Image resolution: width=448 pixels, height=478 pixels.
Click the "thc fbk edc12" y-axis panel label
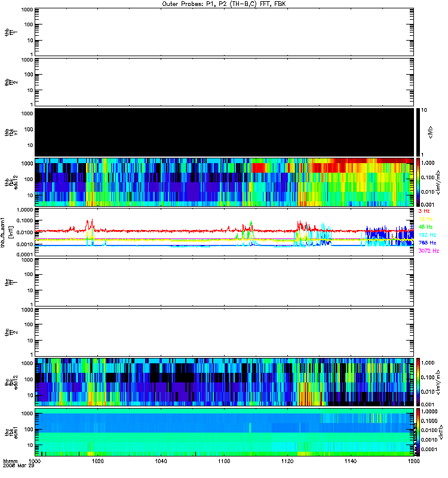[11, 382]
